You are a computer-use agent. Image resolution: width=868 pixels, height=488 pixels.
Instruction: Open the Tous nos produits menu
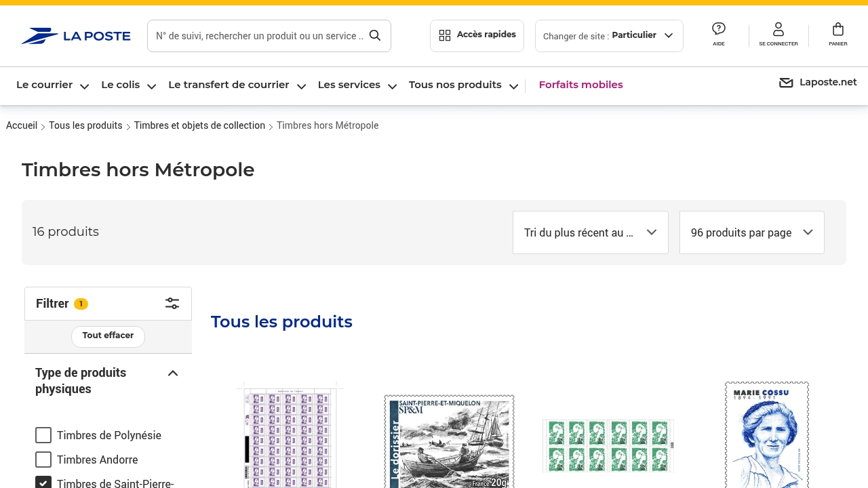coord(463,85)
